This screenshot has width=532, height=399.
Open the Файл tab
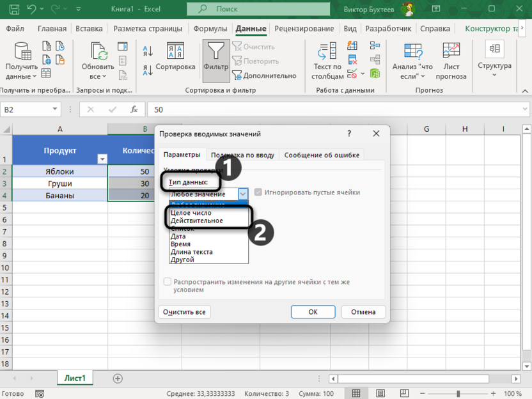tap(15, 29)
